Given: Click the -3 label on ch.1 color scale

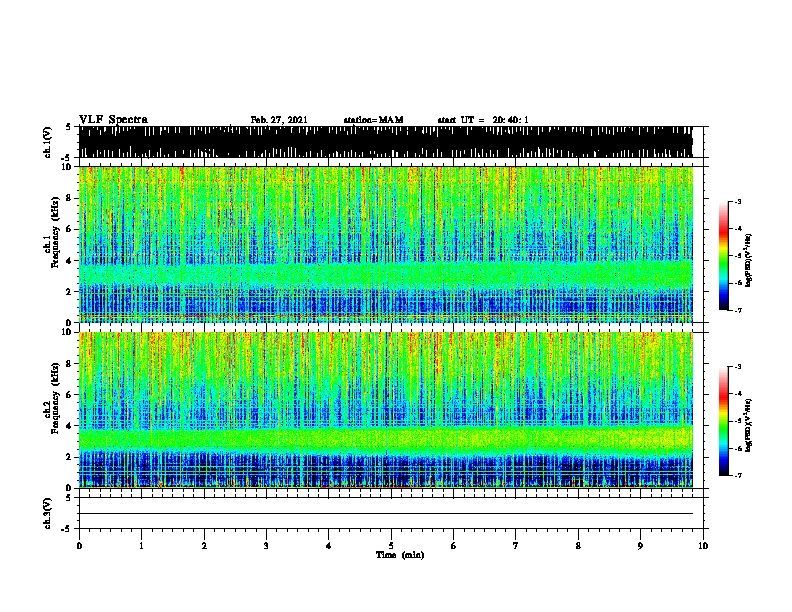Looking at the screenshot, I should click(x=737, y=201).
